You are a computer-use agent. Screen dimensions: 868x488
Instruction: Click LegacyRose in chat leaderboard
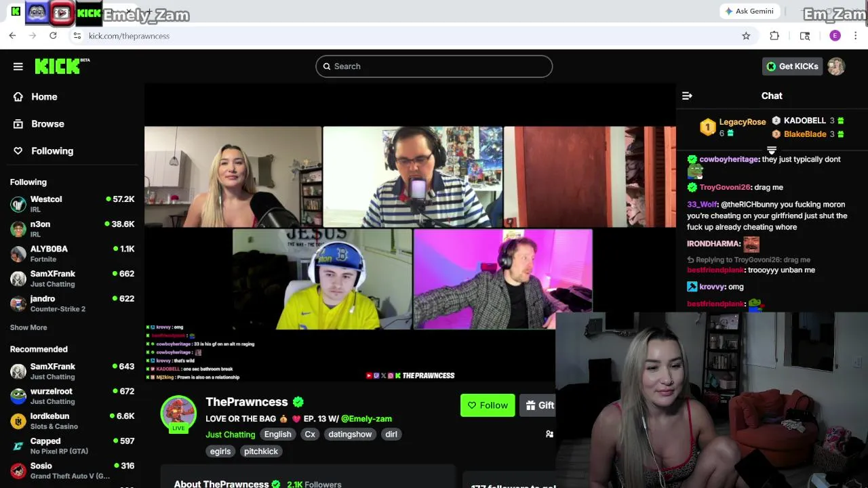pos(743,122)
